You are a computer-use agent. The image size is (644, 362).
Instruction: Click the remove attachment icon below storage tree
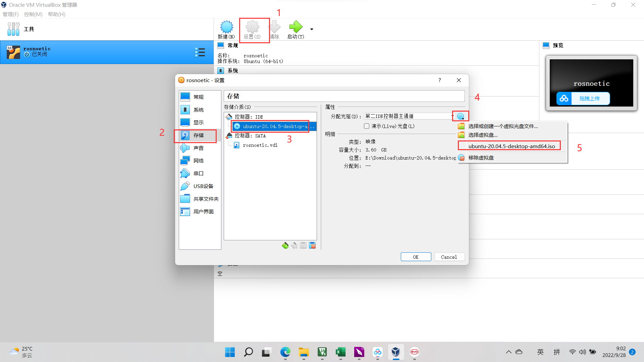click(312, 246)
